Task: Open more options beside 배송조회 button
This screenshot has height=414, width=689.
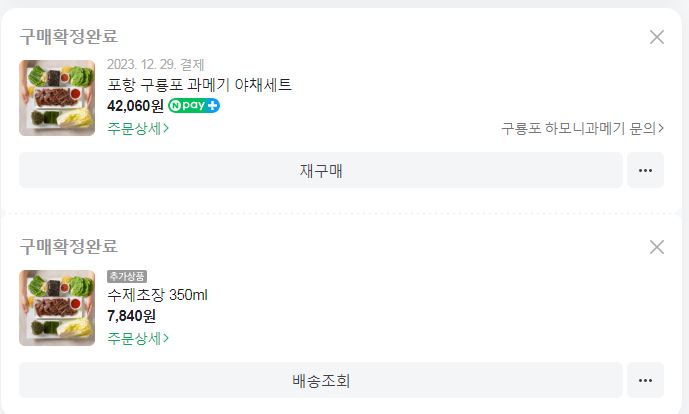Action: 645,380
